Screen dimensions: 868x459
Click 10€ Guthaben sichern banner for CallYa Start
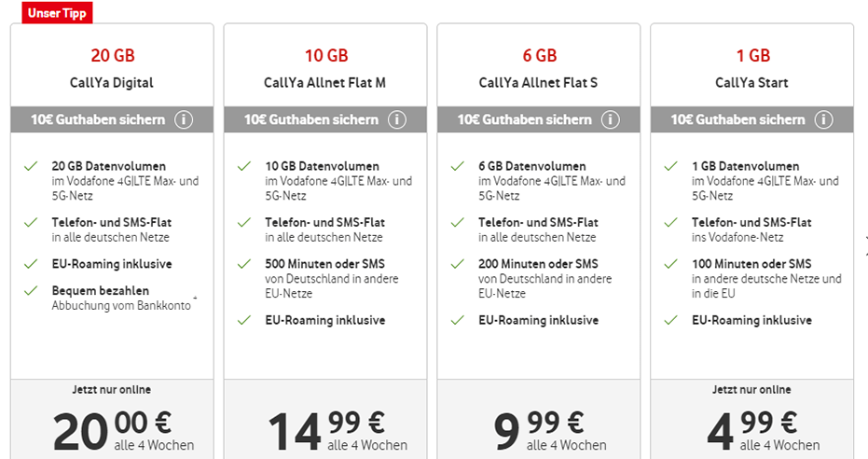[x=751, y=119]
